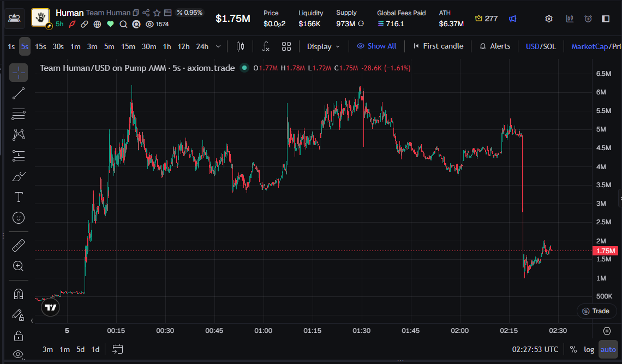Select the trend line drawing tool
This screenshot has width=622, height=364.
[x=19, y=93]
